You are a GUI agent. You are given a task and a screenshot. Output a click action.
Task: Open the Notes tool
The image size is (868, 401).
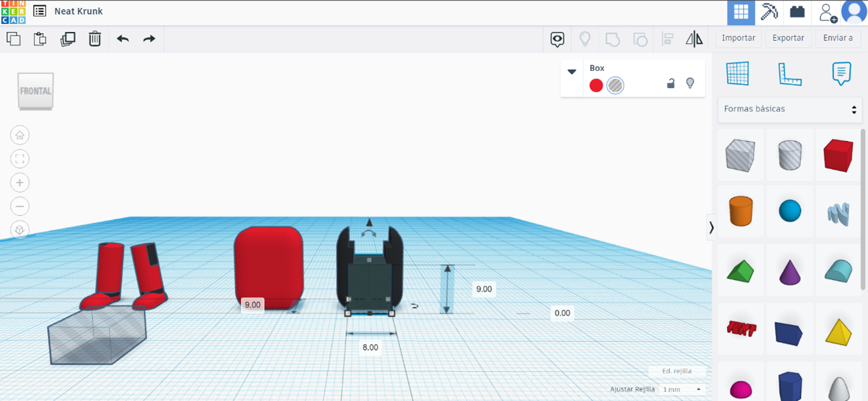(x=841, y=74)
